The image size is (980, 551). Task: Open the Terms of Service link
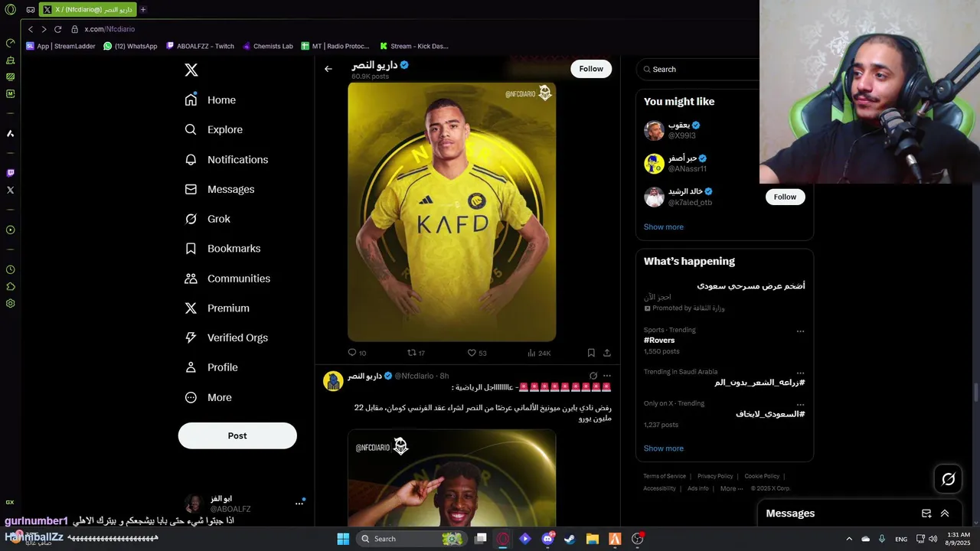coord(665,476)
